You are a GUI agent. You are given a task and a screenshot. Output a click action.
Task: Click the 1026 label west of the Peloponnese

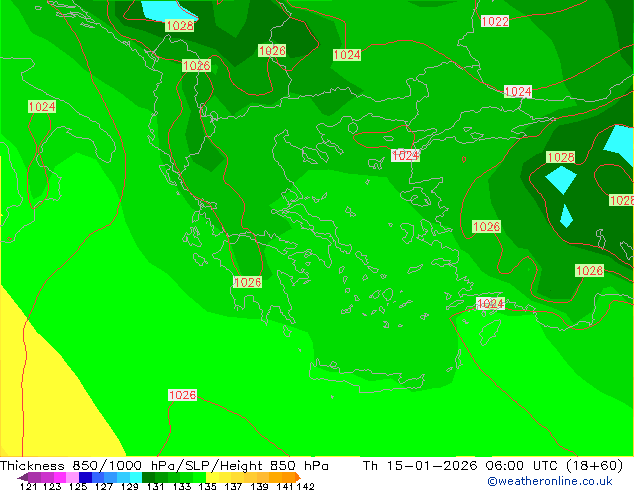(247, 282)
